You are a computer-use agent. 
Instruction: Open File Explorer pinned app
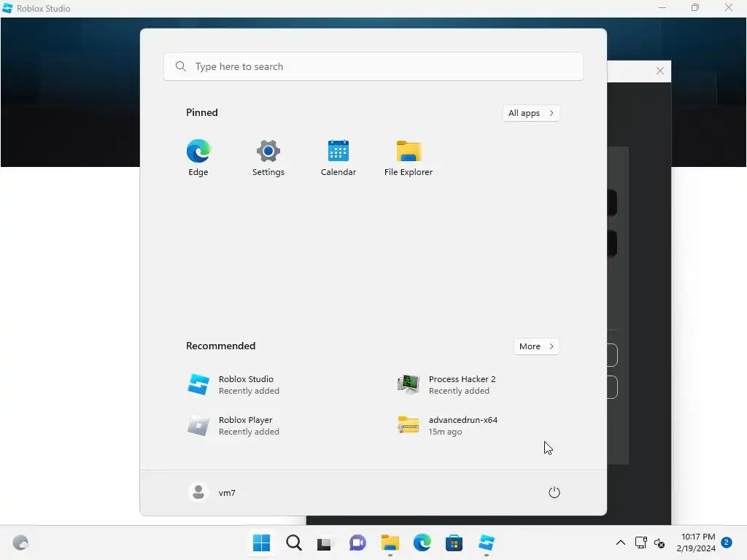(x=409, y=158)
